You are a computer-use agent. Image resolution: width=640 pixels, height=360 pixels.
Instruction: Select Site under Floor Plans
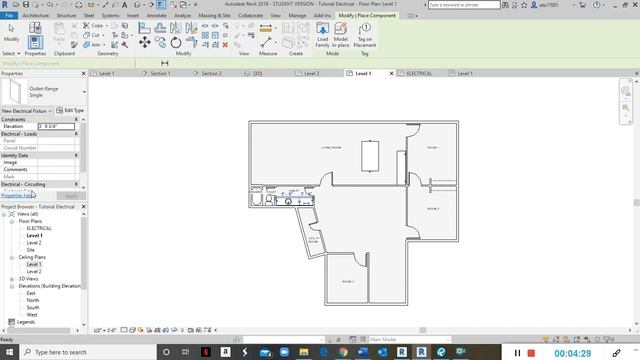(31, 250)
